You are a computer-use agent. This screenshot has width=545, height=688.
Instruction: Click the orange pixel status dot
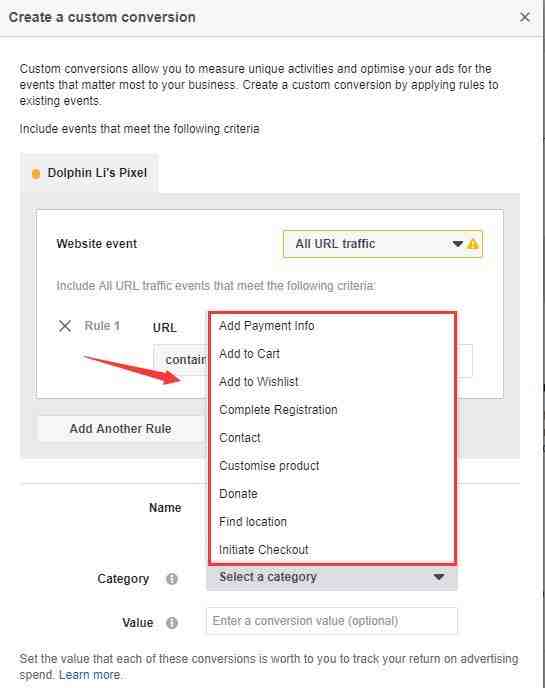(x=36, y=174)
